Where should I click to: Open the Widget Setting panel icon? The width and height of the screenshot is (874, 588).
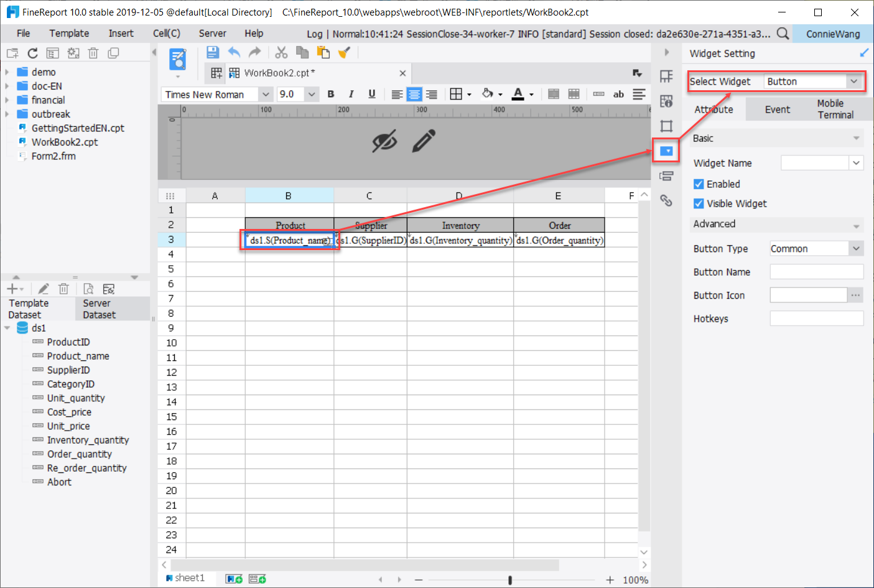click(x=666, y=151)
